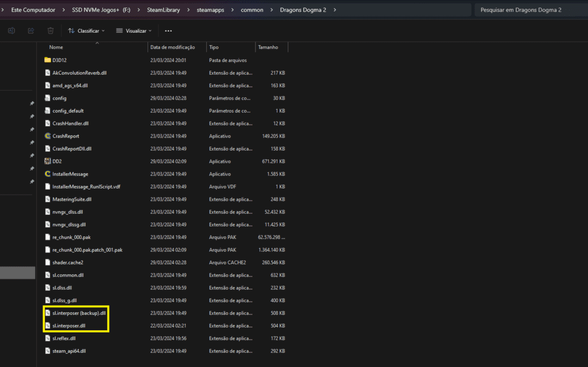
Task: Click the AkConvolutionReverb.dll file icon
Action: click(x=48, y=73)
